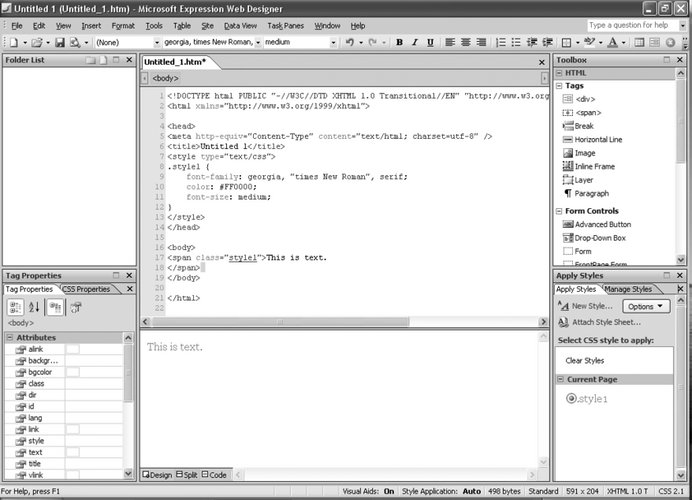Viewport: 692px width, 500px height.
Task: Click the Save icon in the toolbar
Action: [60, 43]
